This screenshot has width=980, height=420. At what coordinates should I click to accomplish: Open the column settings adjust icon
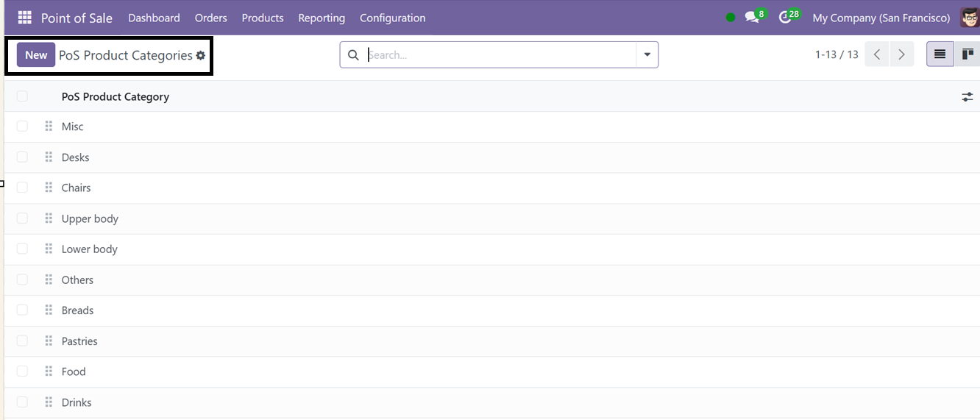(967, 96)
